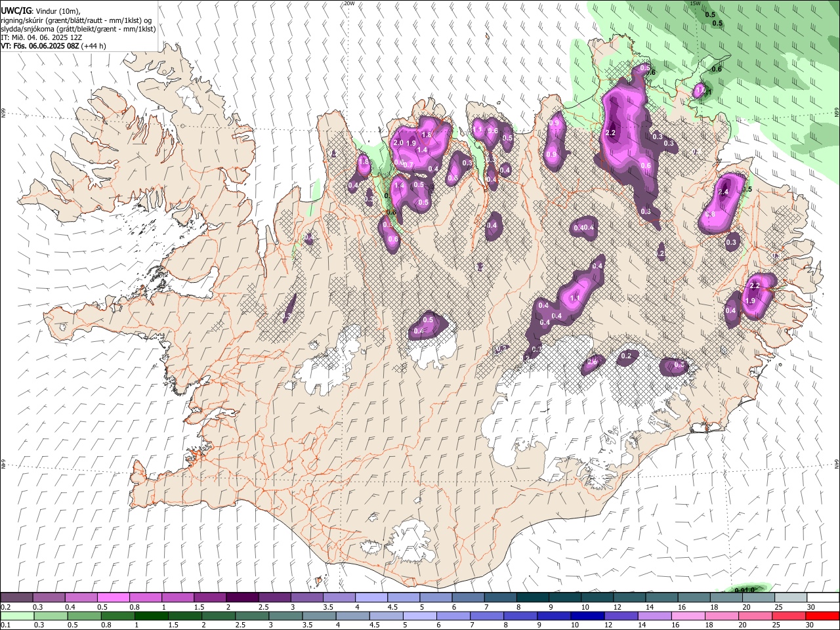The height and width of the screenshot is (630, 840).
Task: Click the 66N latitude label on right edge
Action: [837, 113]
